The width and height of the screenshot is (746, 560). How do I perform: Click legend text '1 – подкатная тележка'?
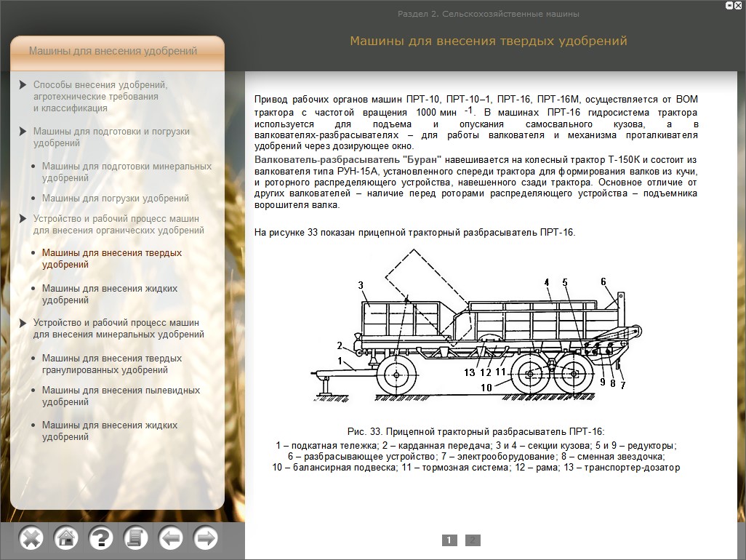[326, 446]
